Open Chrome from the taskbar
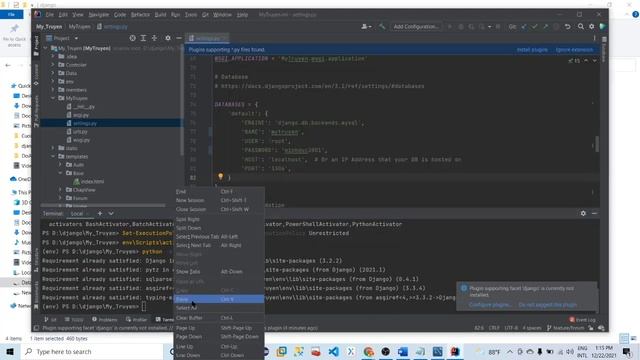The width and height of the screenshot is (640, 360). point(369,351)
